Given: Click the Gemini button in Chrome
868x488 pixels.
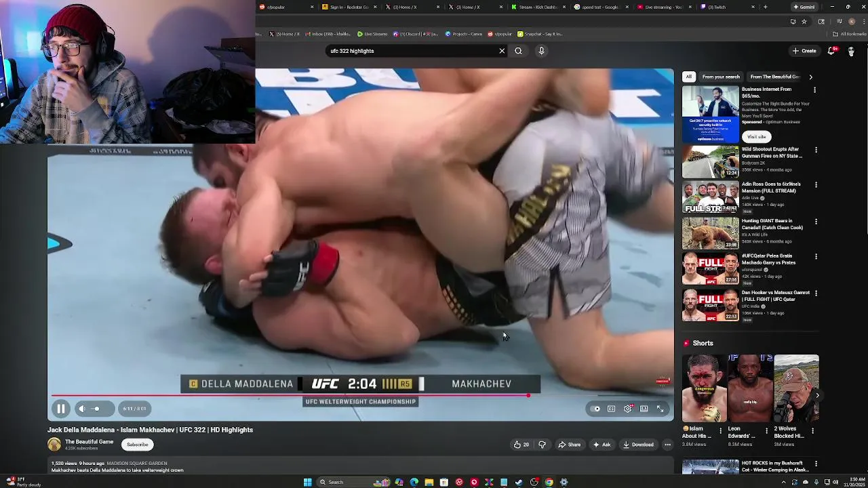Looking at the screenshot, I should [x=804, y=7].
